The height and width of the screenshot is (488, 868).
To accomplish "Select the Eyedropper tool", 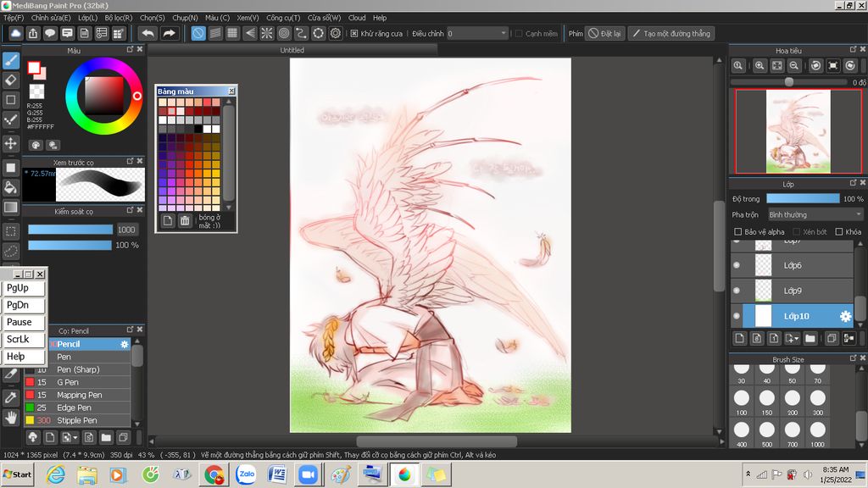I will click(10, 396).
